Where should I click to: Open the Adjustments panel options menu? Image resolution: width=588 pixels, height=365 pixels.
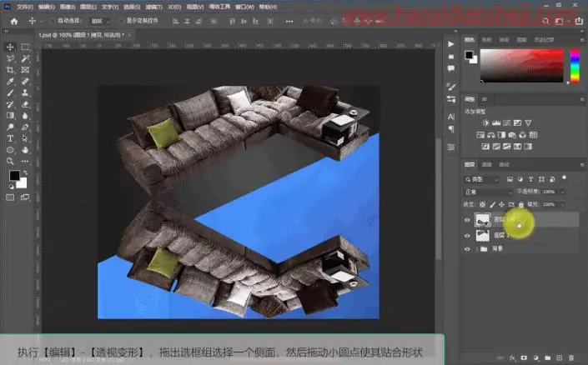pyautogui.click(x=582, y=99)
